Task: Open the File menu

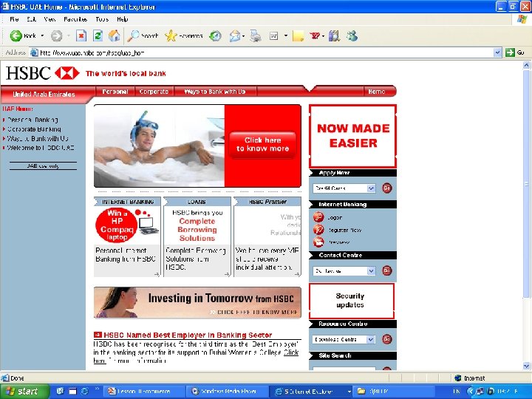Action: 14,19
